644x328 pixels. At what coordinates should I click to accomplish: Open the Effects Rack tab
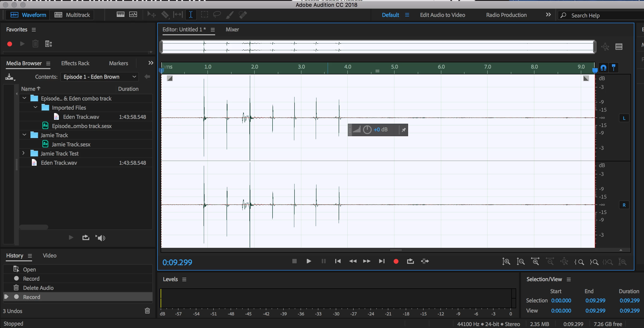tap(75, 63)
